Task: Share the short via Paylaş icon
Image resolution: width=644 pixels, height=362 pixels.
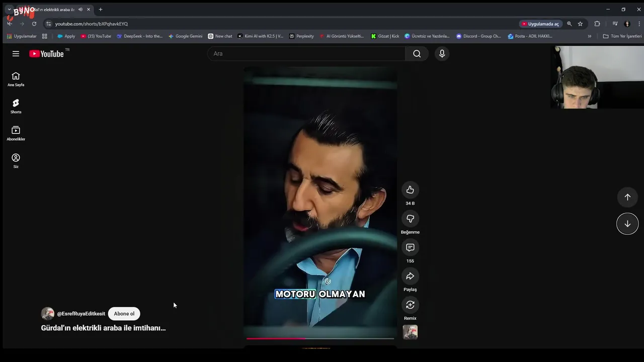Action: tap(410, 276)
